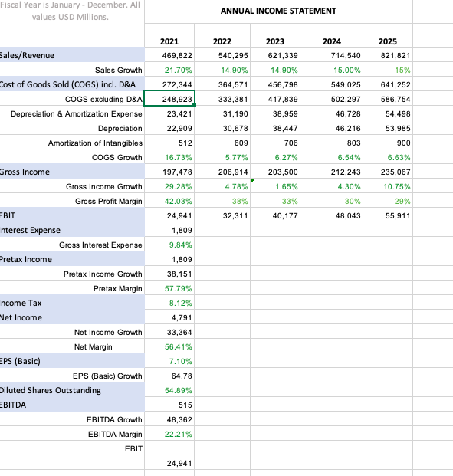Click the 2025 Gross Income Growth value 10.75%
Screen dimensions: 453x476
[x=388, y=186]
